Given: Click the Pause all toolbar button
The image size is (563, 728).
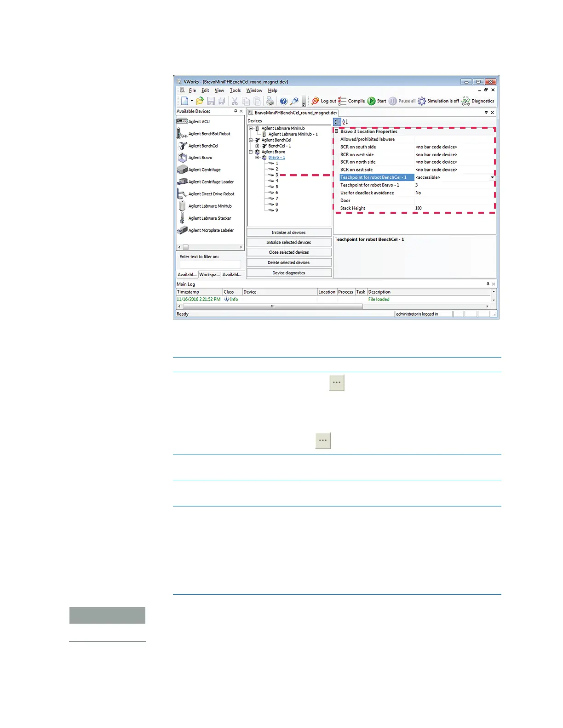Looking at the screenshot, I should tap(402, 101).
